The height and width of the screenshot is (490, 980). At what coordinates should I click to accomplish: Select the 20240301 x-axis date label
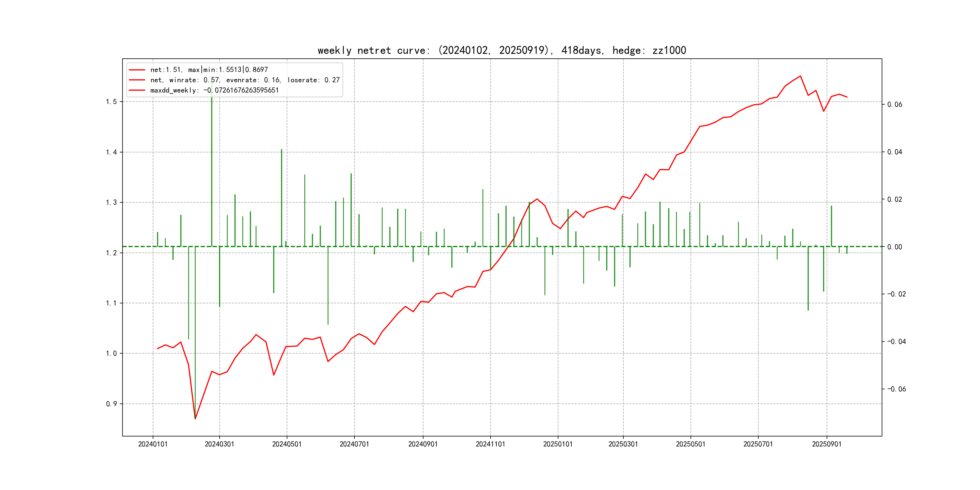[x=220, y=444]
